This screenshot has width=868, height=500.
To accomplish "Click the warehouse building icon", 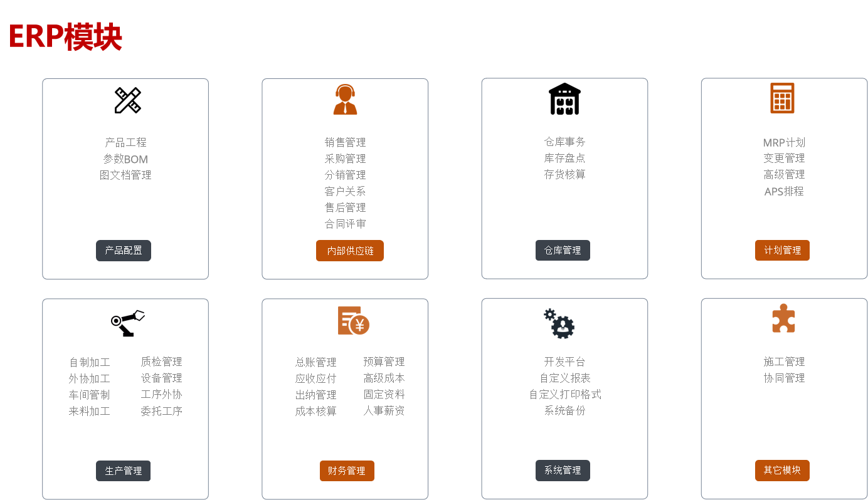I will point(564,98).
